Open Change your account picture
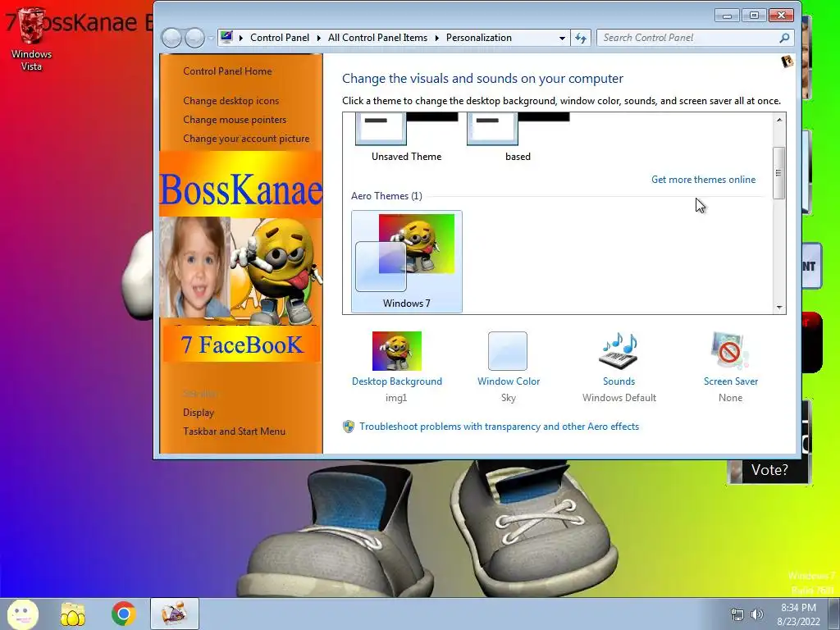840x630 pixels. [x=246, y=138]
